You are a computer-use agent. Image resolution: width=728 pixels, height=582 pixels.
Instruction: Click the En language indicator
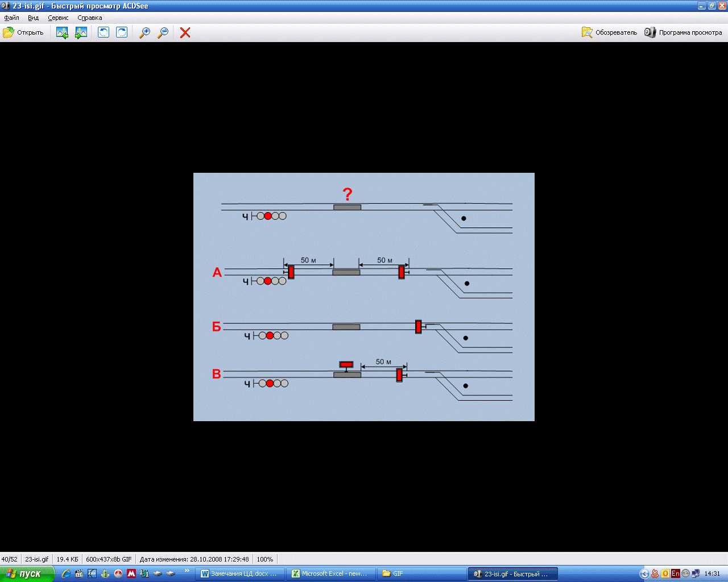click(x=675, y=573)
